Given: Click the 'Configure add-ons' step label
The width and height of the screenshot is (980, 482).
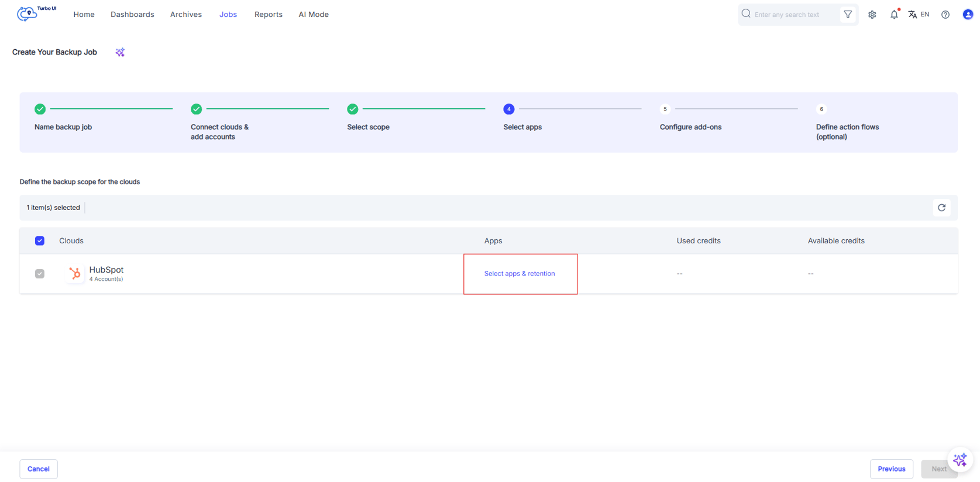Looking at the screenshot, I should [690, 127].
